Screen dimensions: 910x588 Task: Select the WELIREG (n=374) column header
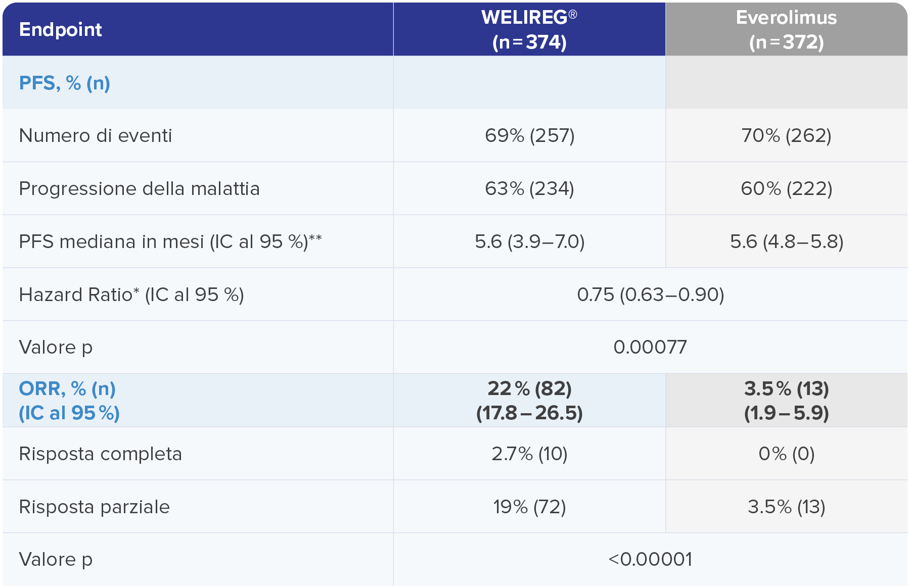[x=529, y=30]
